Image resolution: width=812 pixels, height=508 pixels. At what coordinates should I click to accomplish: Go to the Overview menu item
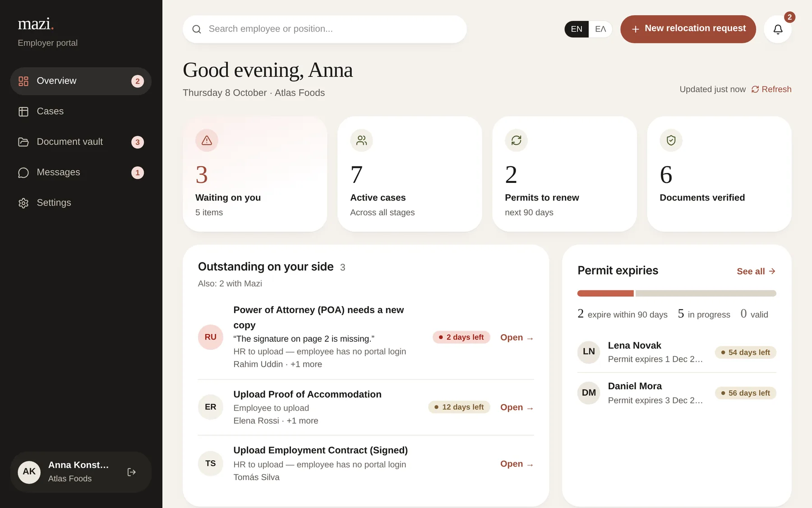point(81,81)
